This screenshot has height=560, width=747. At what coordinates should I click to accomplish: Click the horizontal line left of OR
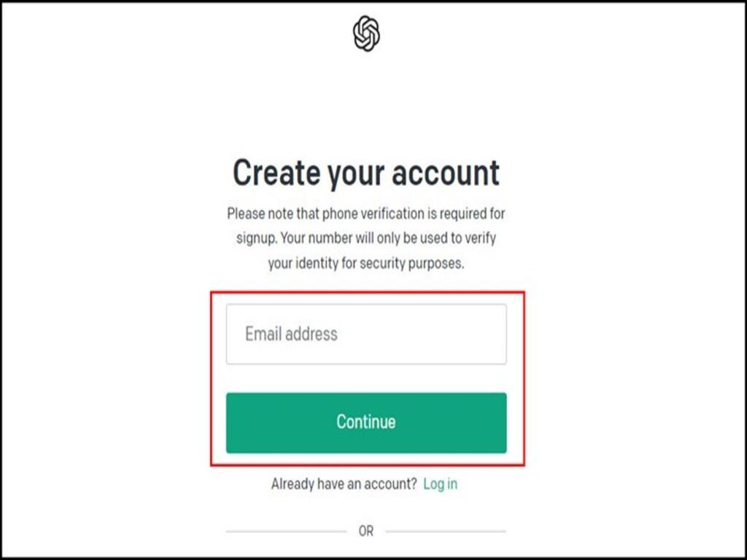(x=286, y=531)
